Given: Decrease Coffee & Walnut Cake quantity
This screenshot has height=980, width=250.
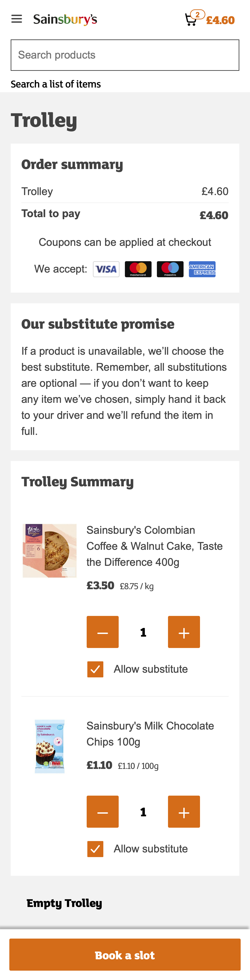Looking at the screenshot, I should coord(103,632).
